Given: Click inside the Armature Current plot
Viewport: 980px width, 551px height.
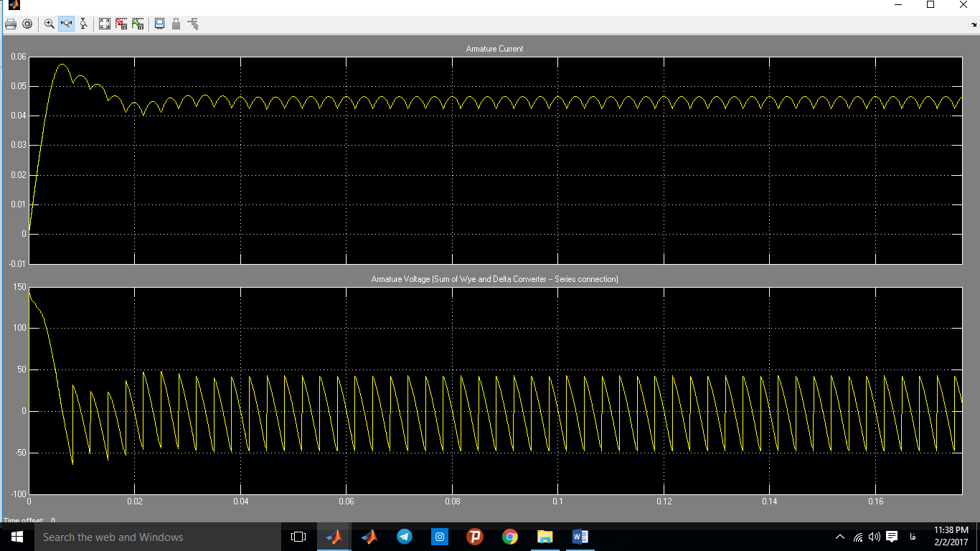Looking at the screenshot, I should (495, 179).
